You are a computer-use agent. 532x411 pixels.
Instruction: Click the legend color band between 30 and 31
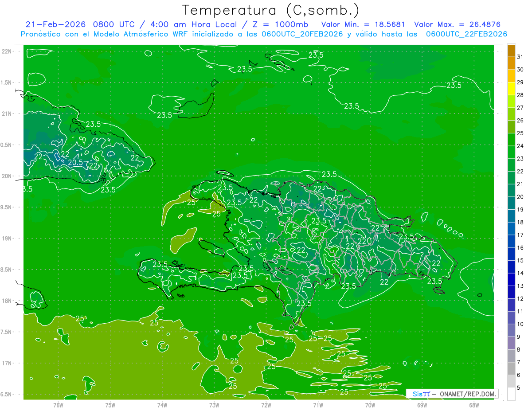(511, 63)
